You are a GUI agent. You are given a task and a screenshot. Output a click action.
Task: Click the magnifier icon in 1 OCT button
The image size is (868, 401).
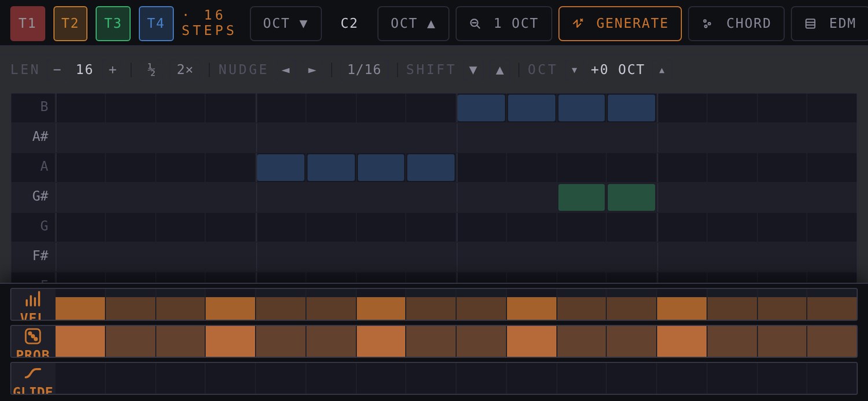[475, 24]
